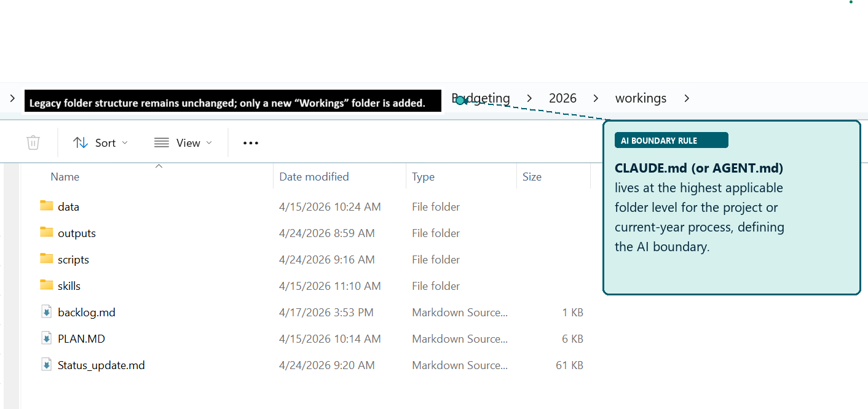Click date 4/24/2026 9:16 AM

327,260
